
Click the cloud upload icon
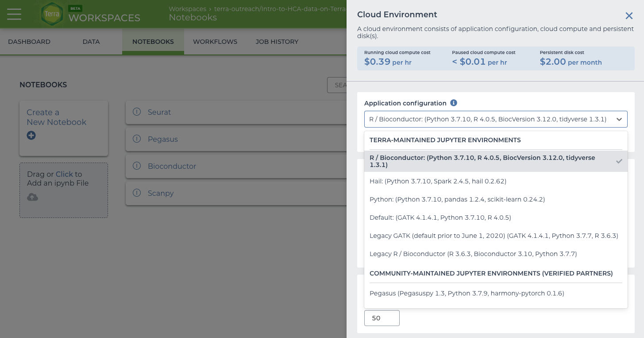[32, 197]
